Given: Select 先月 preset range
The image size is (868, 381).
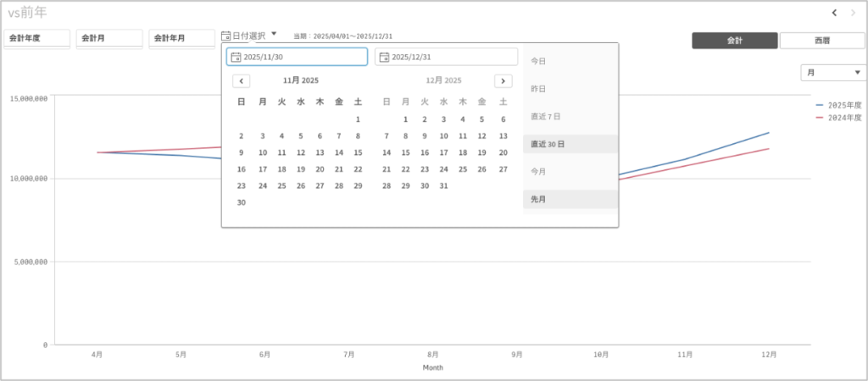Looking at the screenshot, I should pos(570,199).
